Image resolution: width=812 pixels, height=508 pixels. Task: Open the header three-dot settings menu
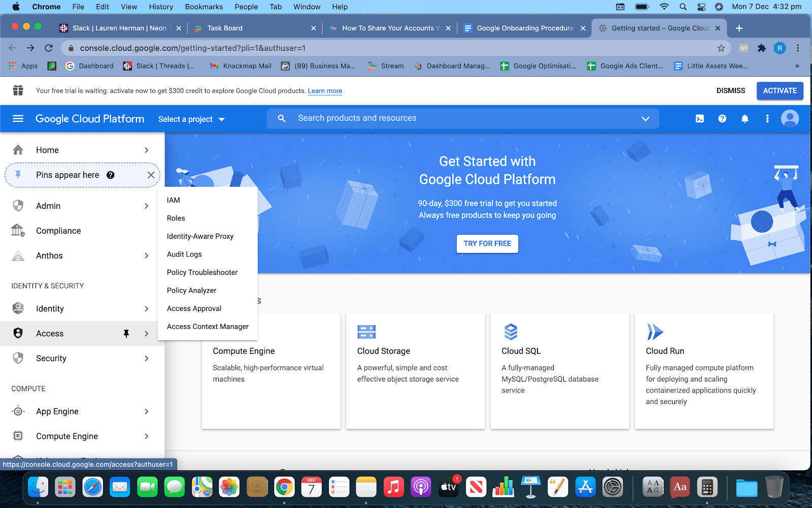767,119
